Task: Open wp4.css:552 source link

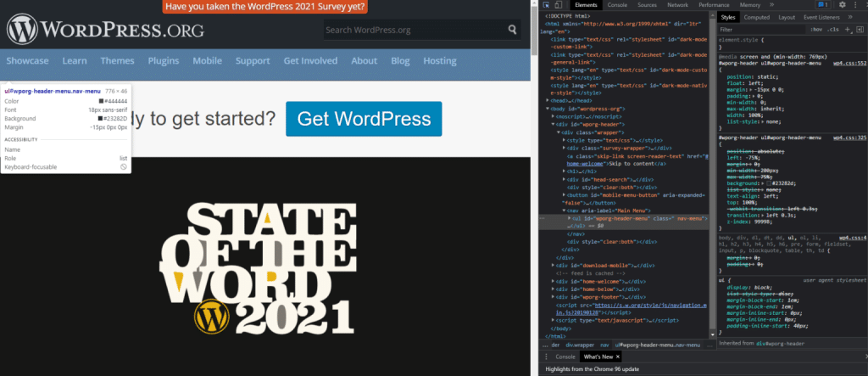Action: 850,63
